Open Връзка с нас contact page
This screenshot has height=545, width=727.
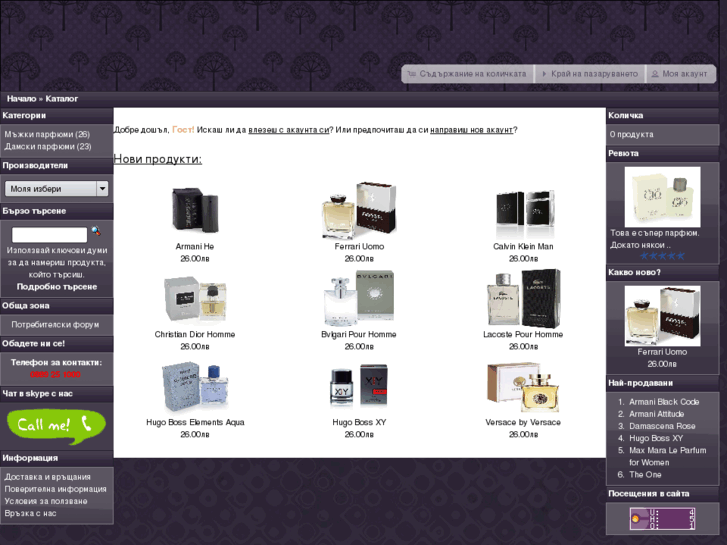[30, 513]
